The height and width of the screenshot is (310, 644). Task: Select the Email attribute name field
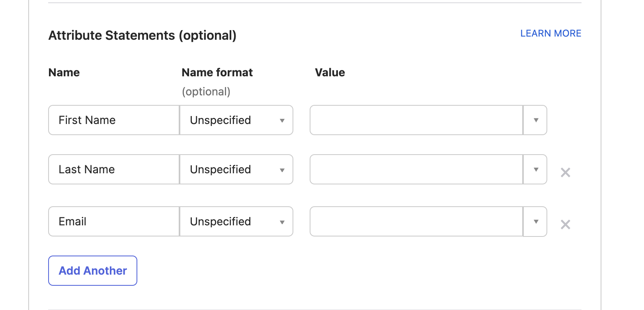pos(114,221)
